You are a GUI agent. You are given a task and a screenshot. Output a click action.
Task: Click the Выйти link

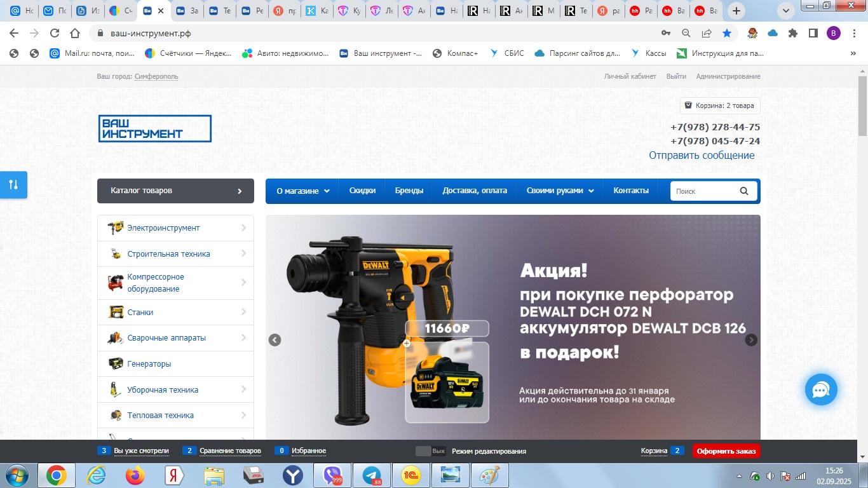676,76
